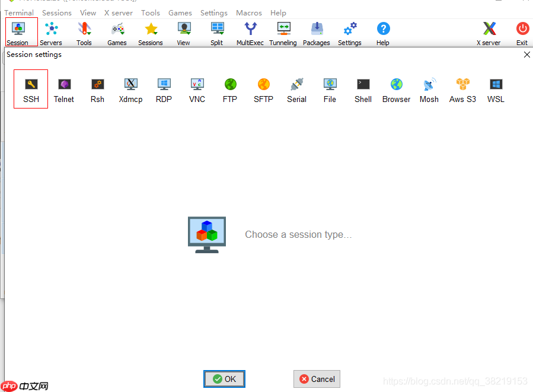Screen dimensions: 533x392
Task: Choose the SSH session type
Action: click(x=31, y=90)
